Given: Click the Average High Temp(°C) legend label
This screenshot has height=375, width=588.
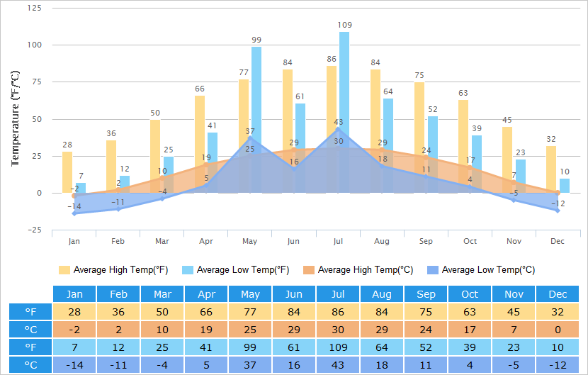Looking at the screenshot, I should pos(366,270).
